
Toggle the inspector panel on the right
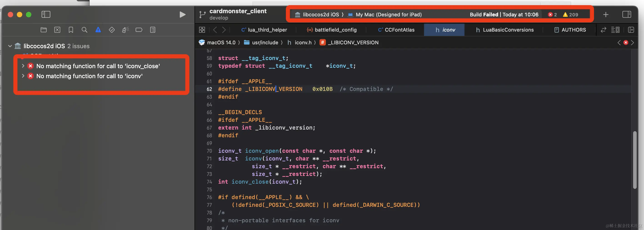pyautogui.click(x=627, y=15)
